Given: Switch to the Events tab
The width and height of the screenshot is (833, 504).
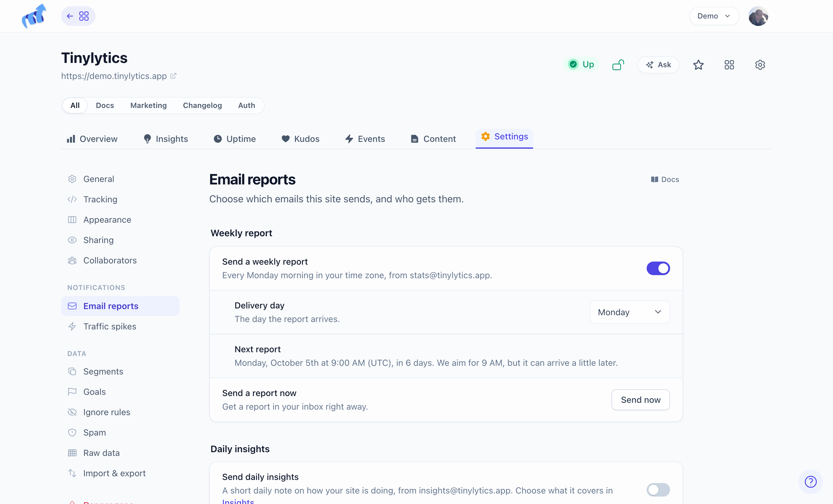Looking at the screenshot, I should coord(365,139).
